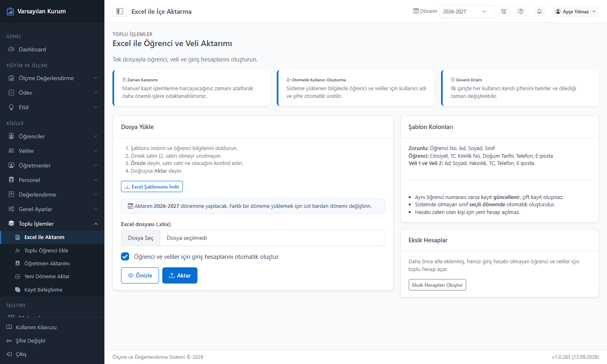Viewport: 607px width, 364px height.
Task: Click the Kayıt Birleştirme icon
Action: (17, 290)
